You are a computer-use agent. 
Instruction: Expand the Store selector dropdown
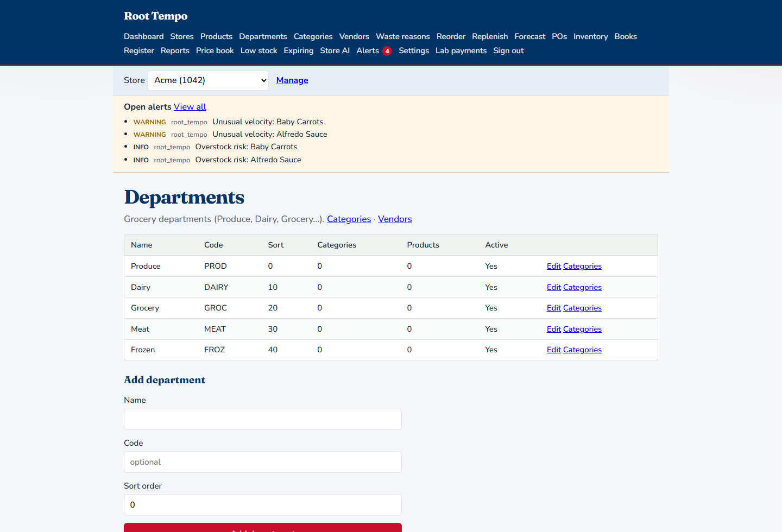208,80
